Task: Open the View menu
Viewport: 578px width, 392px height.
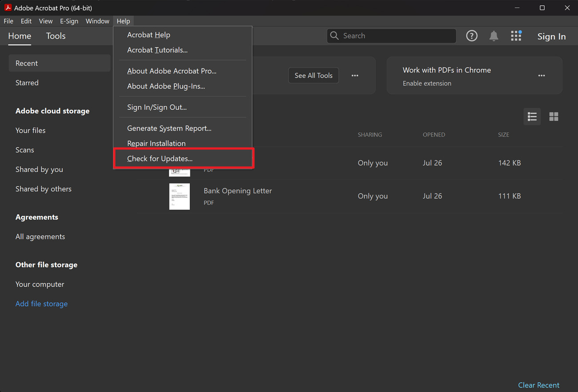Action: (46, 21)
